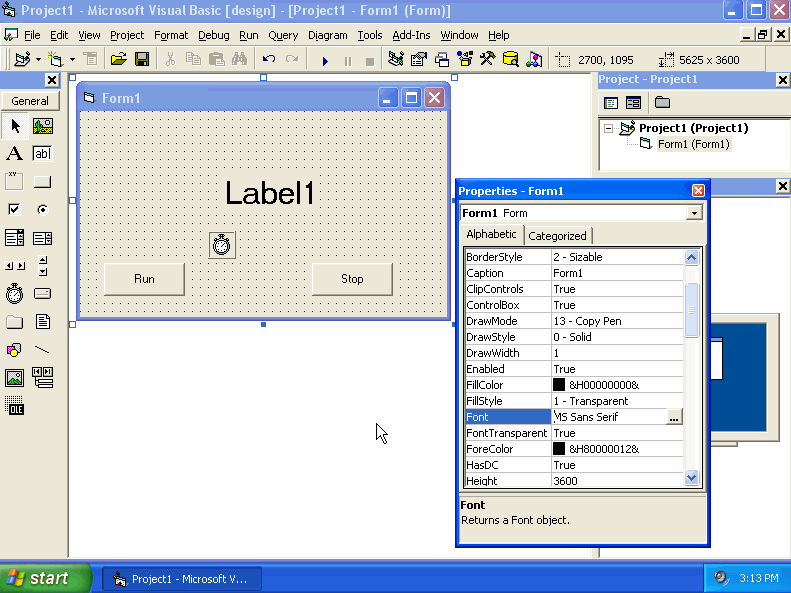Image resolution: width=791 pixels, height=593 pixels.
Task: Click View Code in Project panel
Action: coord(611,103)
